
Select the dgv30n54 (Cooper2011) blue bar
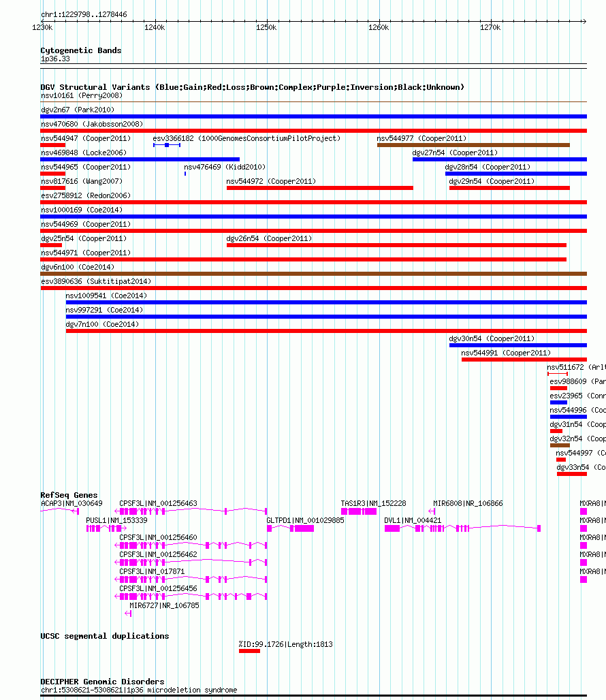pyautogui.click(x=518, y=345)
